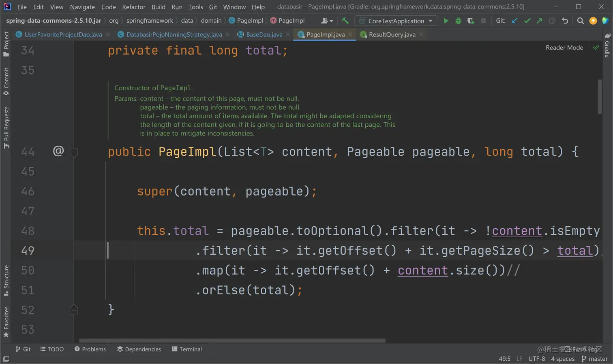Open the Commit tool window

6,81
